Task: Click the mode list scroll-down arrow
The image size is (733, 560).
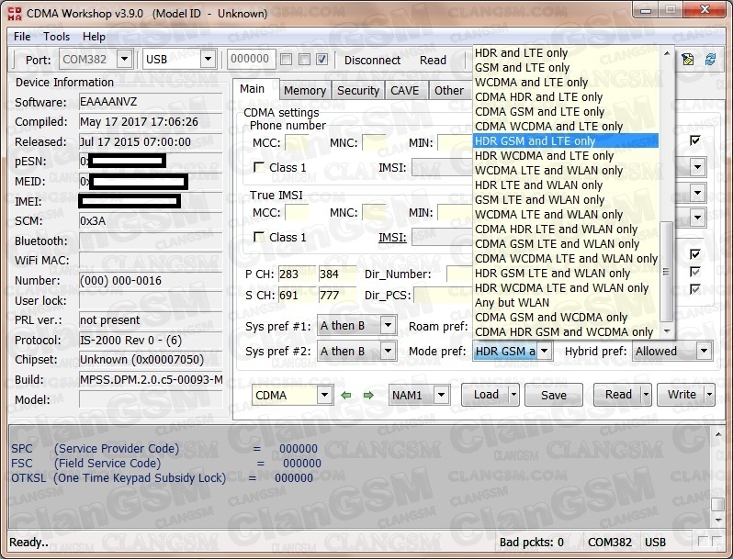Action: 667,331
